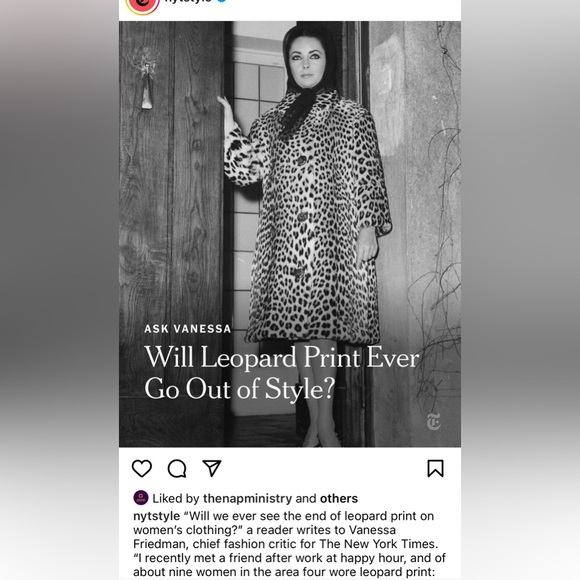Save the post with the bookmark icon

pyautogui.click(x=435, y=468)
